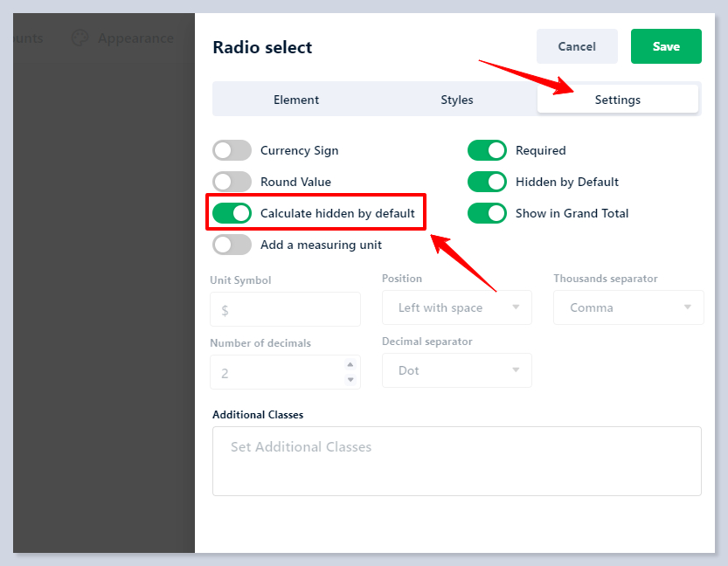Image resolution: width=728 pixels, height=566 pixels.
Task: Switch to the Element tab
Action: coord(296,100)
